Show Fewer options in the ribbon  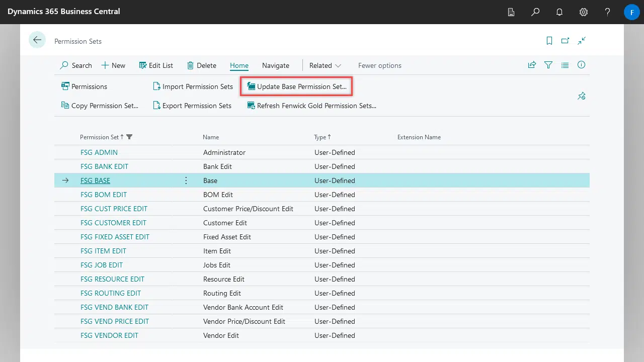coord(379,65)
